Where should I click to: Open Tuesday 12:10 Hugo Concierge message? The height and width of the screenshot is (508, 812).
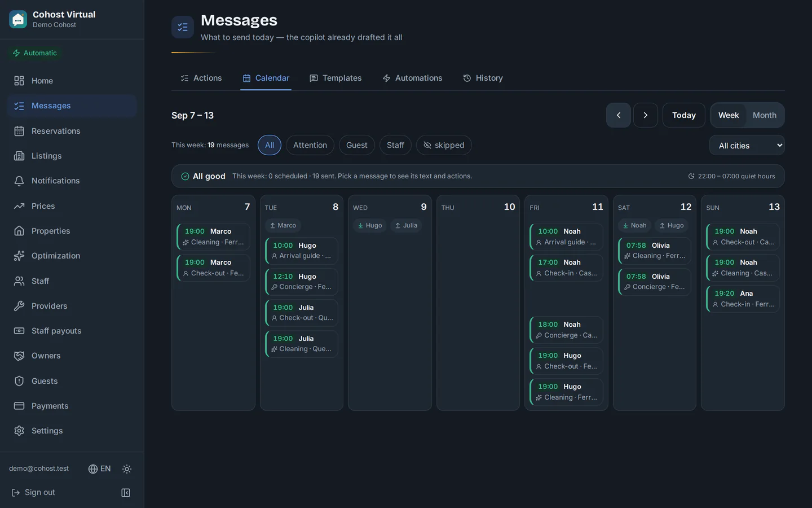[302, 282]
